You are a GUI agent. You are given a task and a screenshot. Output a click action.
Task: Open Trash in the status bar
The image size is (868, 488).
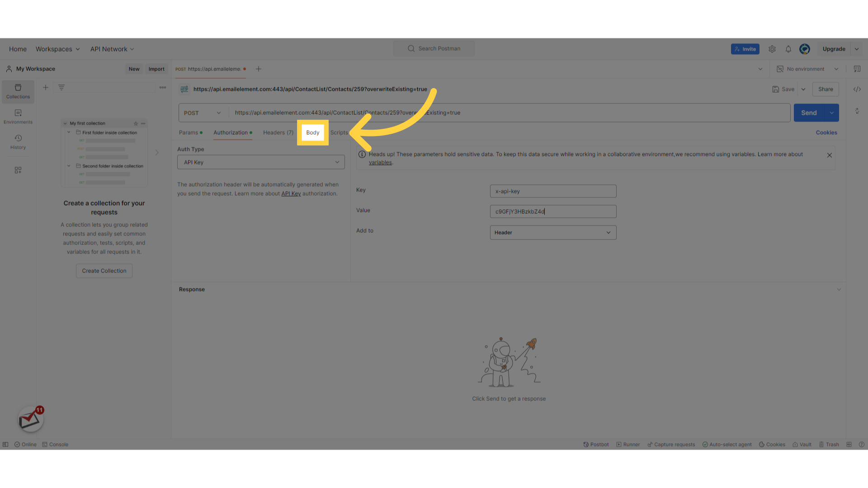[829, 445]
